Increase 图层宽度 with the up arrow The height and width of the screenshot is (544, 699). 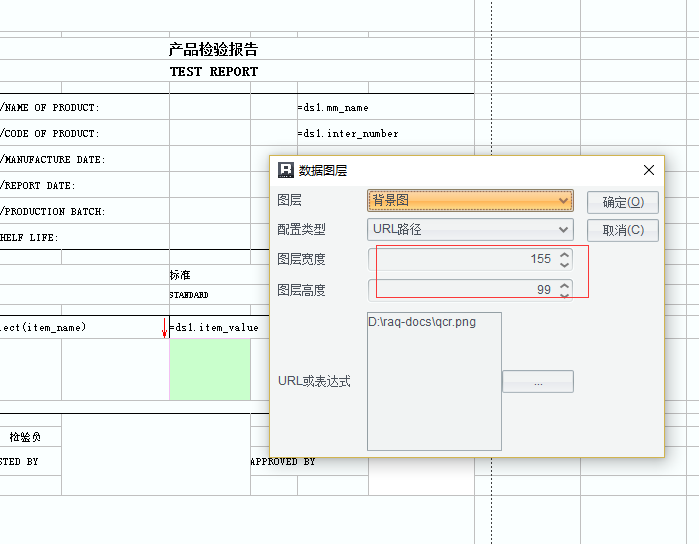coord(564,255)
